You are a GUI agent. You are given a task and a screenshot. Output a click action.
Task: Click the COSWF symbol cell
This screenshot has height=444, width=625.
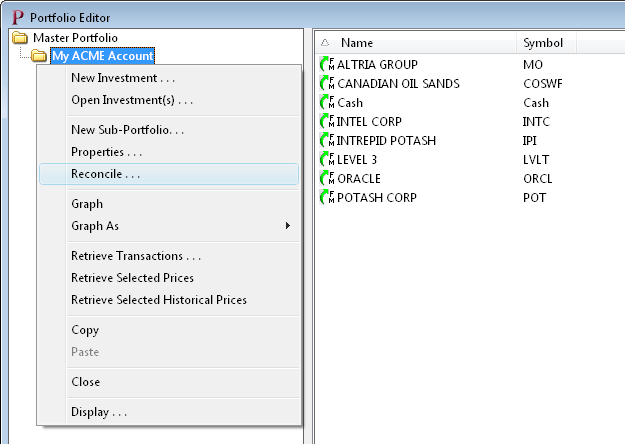tap(542, 83)
